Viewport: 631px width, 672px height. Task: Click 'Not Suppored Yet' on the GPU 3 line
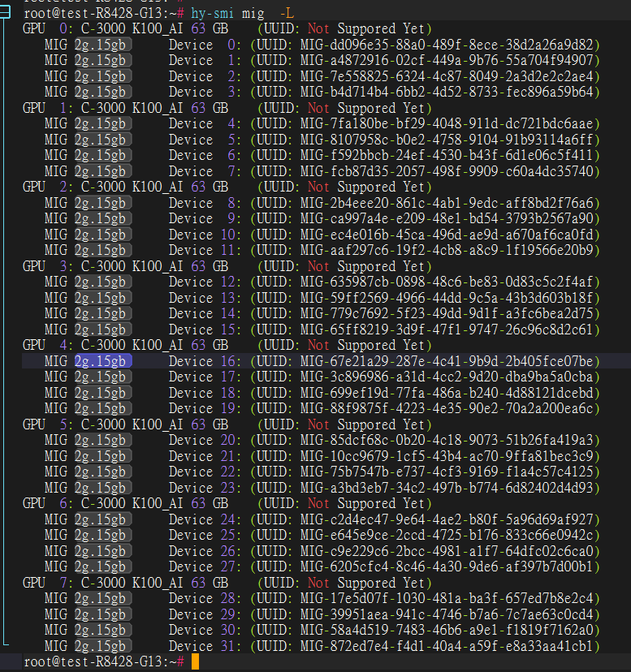click(x=366, y=266)
